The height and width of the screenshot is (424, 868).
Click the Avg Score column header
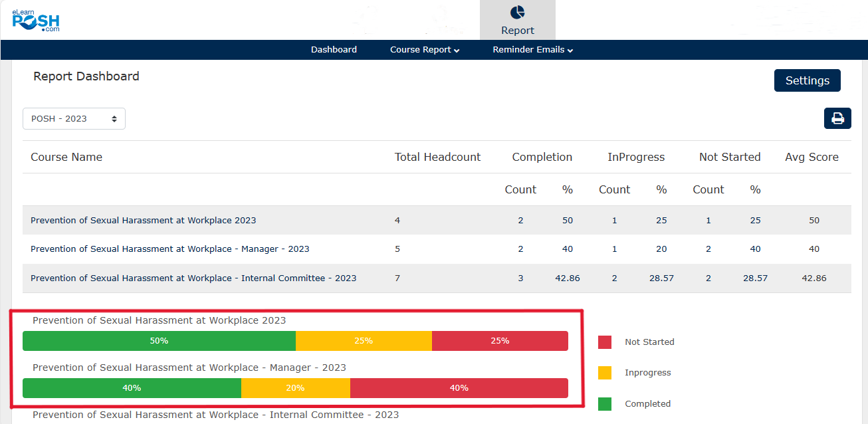(812, 158)
